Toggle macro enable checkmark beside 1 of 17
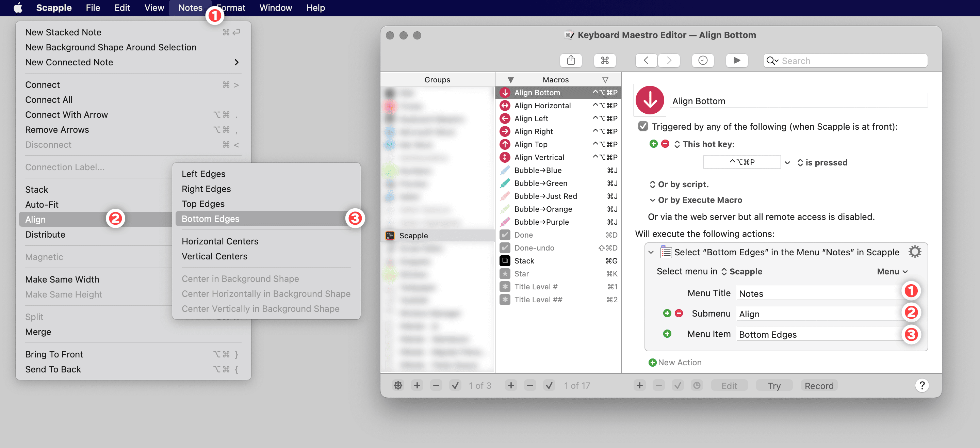 point(549,386)
